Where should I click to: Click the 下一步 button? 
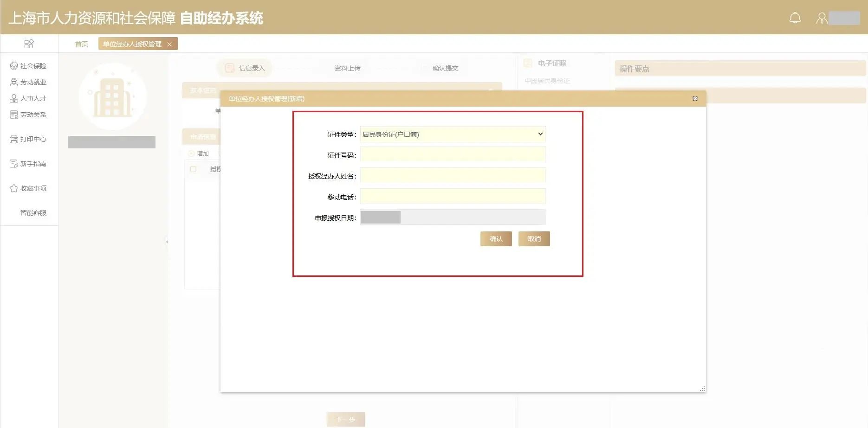tap(345, 419)
